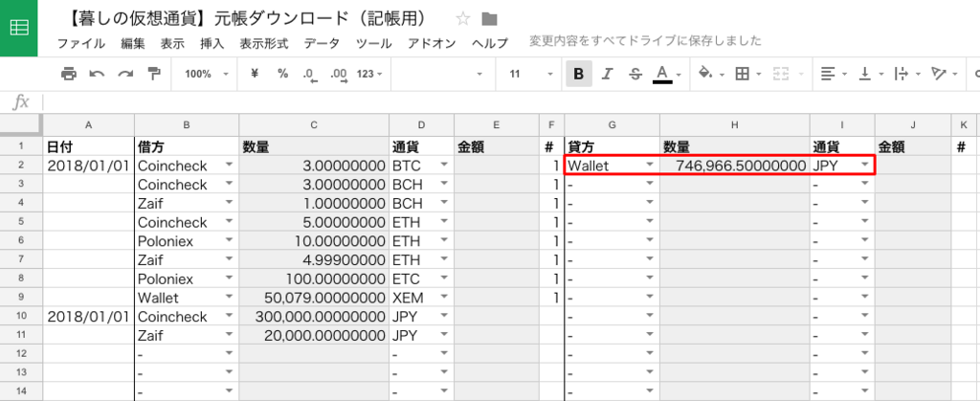The image size is (980, 401).
Task: Expand Poloniex dropdown in row 6
Action: point(229,241)
